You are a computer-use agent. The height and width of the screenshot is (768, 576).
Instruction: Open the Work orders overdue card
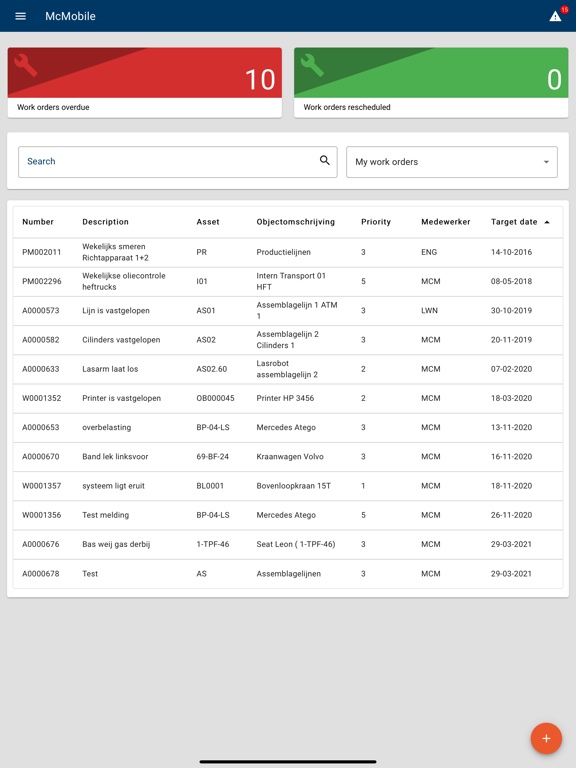click(144, 83)
